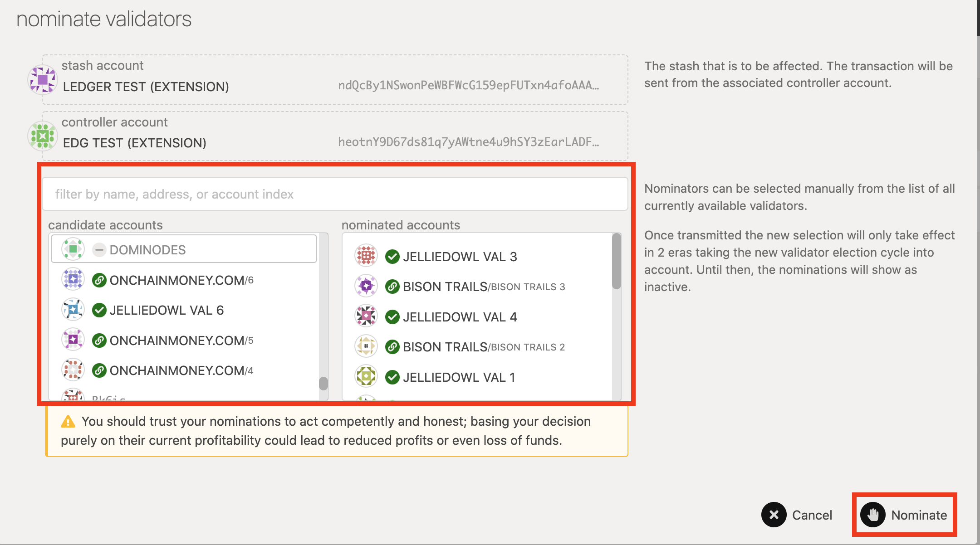This screenshot has height=545, width=980.
Task: Select the DOMINODES candidate entry
Action: point(184,249)
